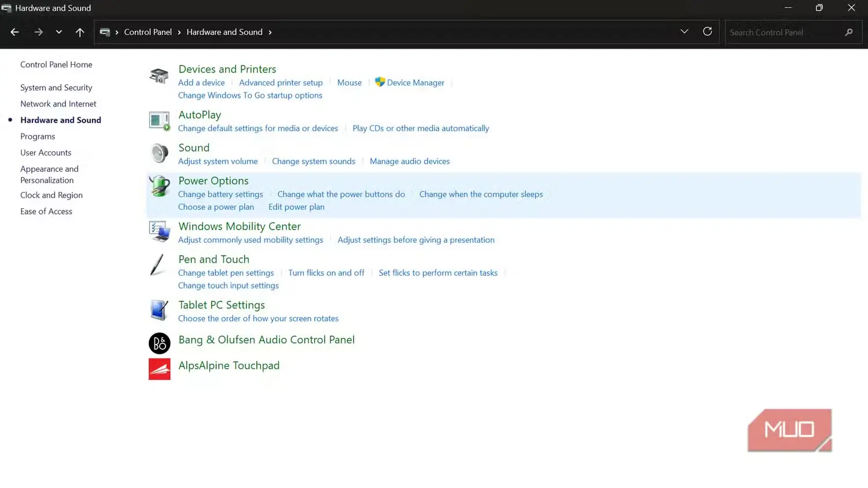868x488 pixels.
Task: Click Add a device link
Action: tap(201, 83)
